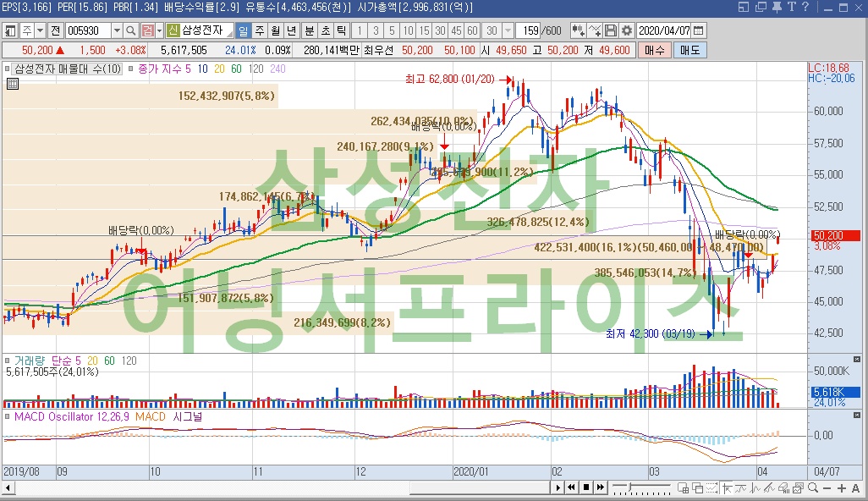Select the 년 yearly chart period

(x=291, y=30)
